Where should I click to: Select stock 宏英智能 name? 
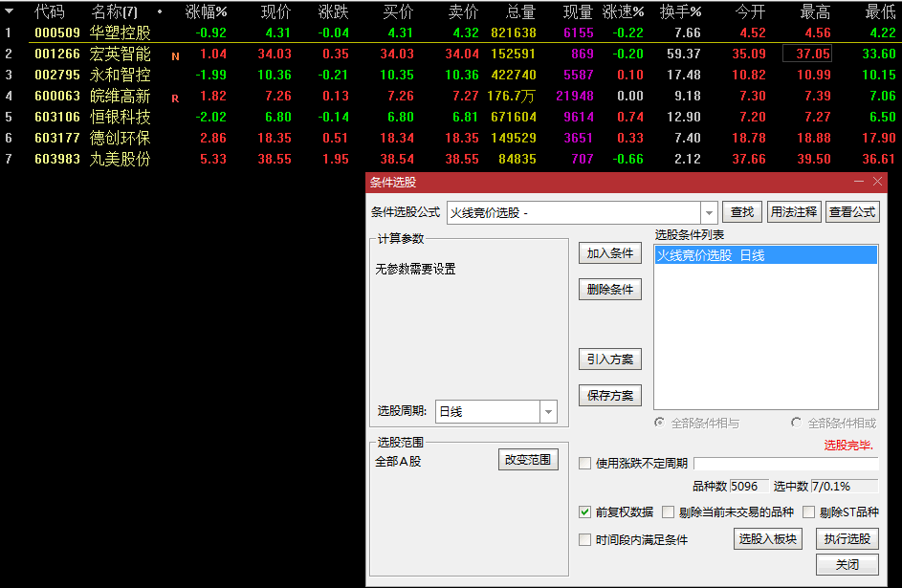120,54
